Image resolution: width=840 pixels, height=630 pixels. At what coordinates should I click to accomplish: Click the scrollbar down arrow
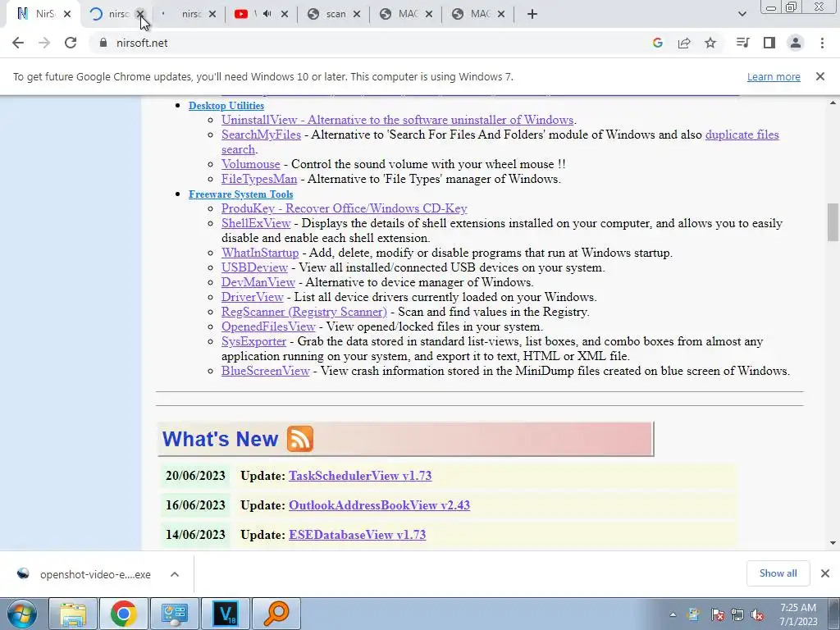[833, 543]
